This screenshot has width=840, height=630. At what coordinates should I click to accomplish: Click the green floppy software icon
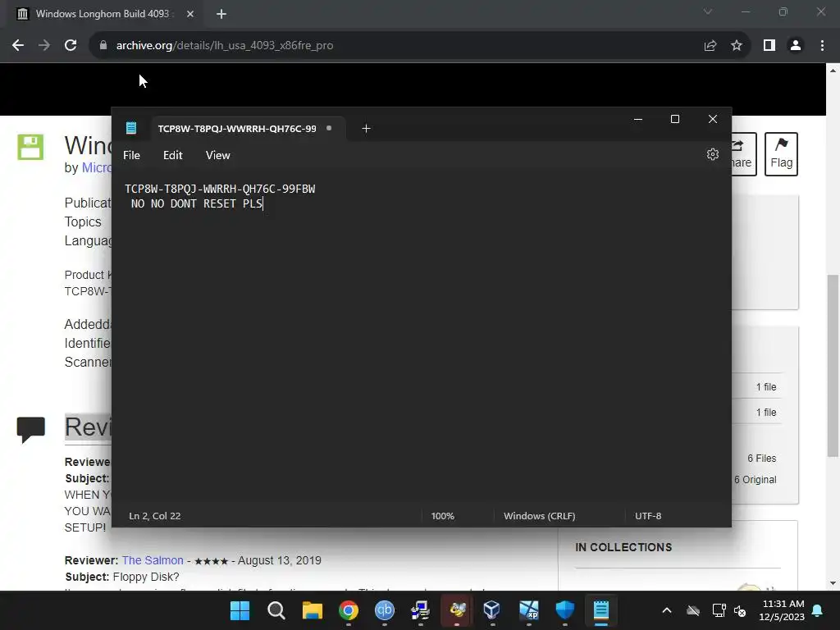tap(30, 147)
